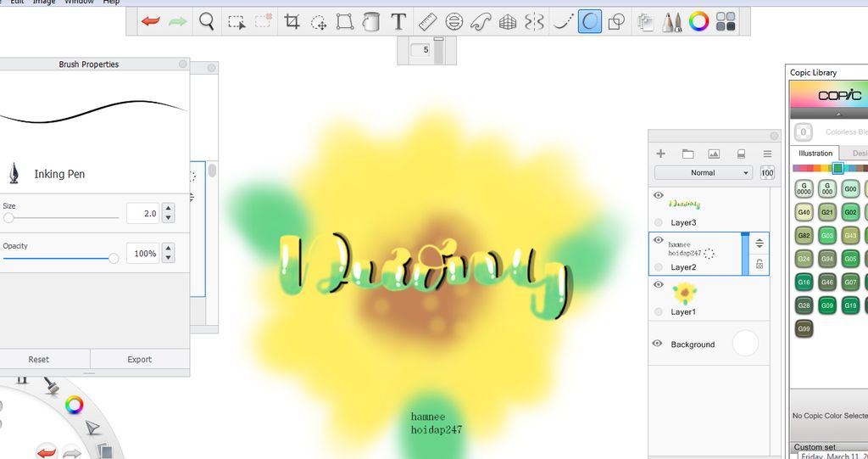The width and height of the screenshot is (868, 459).
Task: Toggle the Layer2 radio marker
Action: coord(658,267)
